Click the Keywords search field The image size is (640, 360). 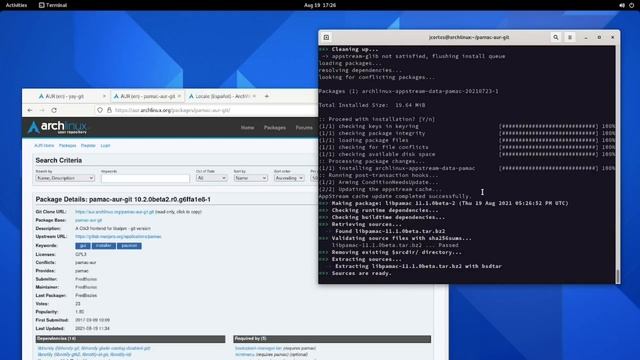[145, 178]
